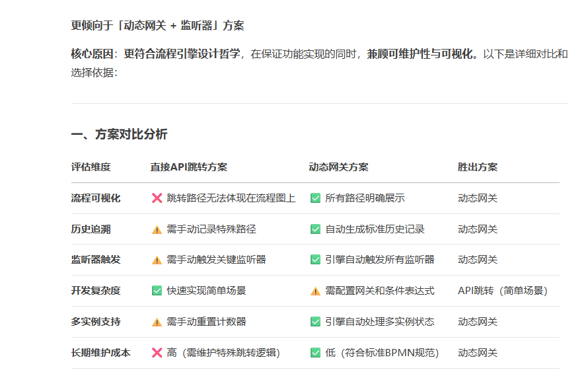Click 动态网关 in the 多实例支持 row
The image size is (588, 378).
tap(478, 322)
